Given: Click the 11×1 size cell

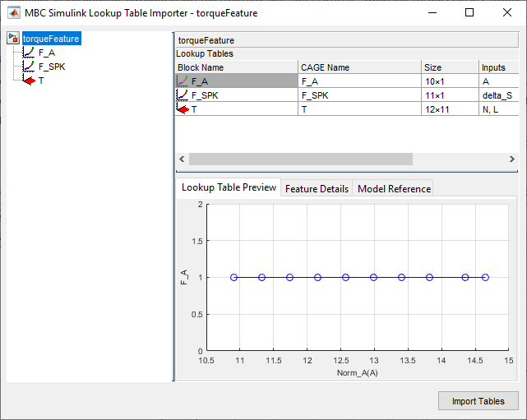Looking at the screenshot, I should pos(450,95).
